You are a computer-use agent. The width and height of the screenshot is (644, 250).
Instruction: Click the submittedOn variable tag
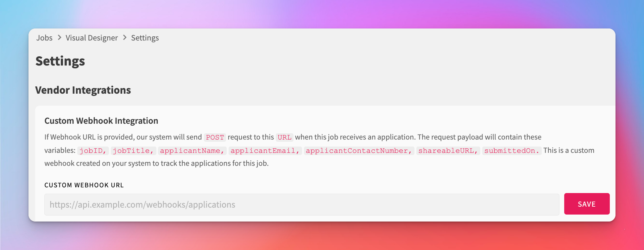pos(512,151)
